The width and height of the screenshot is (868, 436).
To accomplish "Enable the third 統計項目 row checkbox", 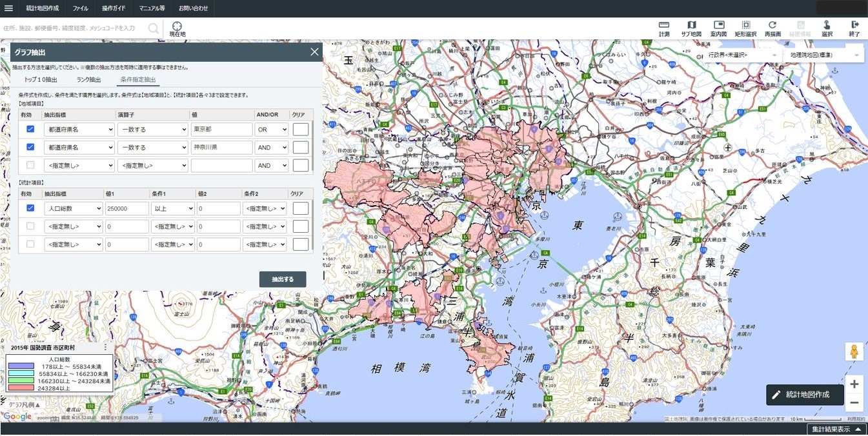I will (30, 244).
